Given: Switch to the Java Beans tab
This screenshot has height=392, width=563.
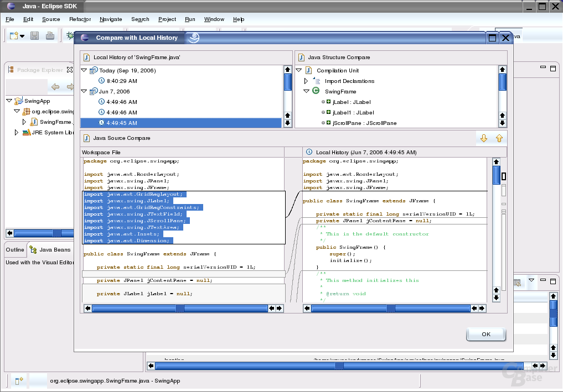Looking at the screenshot, I should [x=50, y=249].
